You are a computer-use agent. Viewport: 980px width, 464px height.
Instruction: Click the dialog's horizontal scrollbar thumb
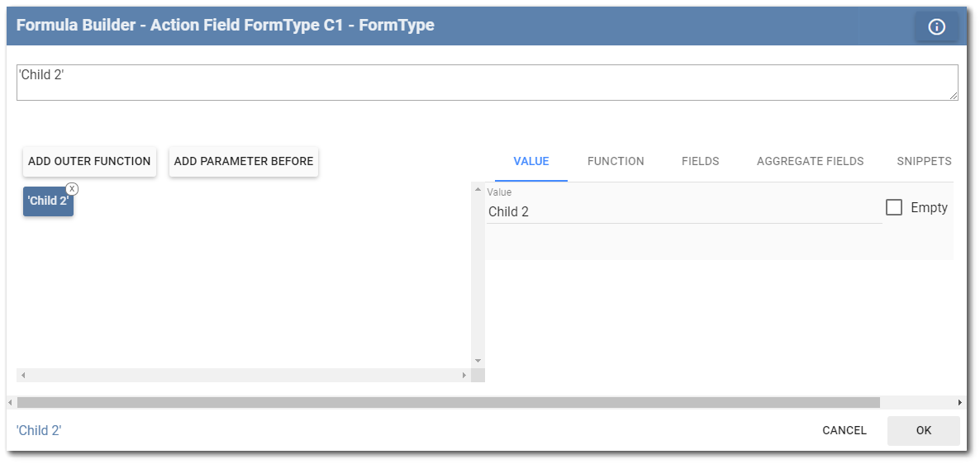(x=449, y=403)
